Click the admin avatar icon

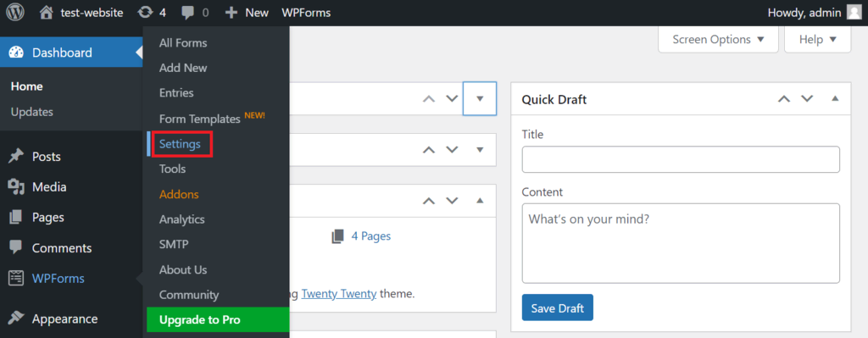(x=854, y=12)
